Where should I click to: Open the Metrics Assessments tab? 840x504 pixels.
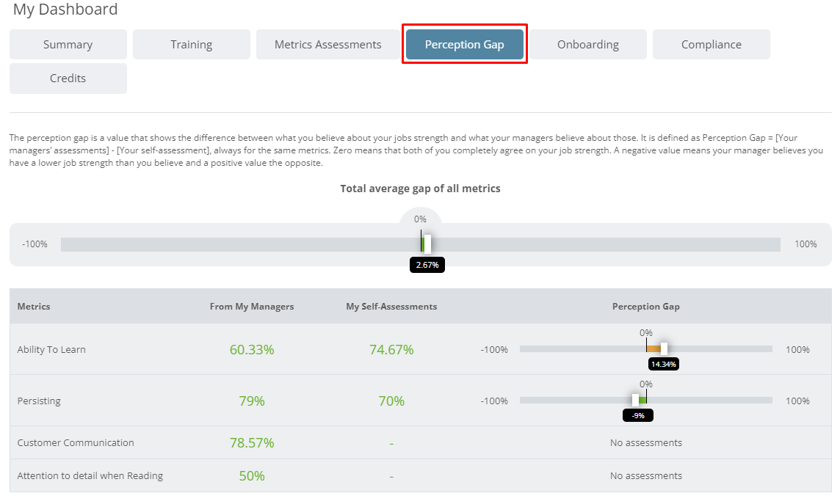click(328, 45)
